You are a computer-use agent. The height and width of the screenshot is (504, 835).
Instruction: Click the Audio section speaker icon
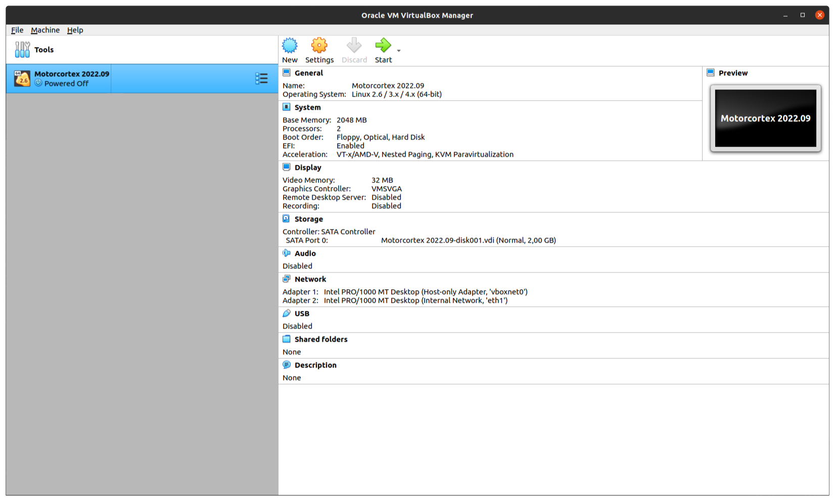coord(287,253)
